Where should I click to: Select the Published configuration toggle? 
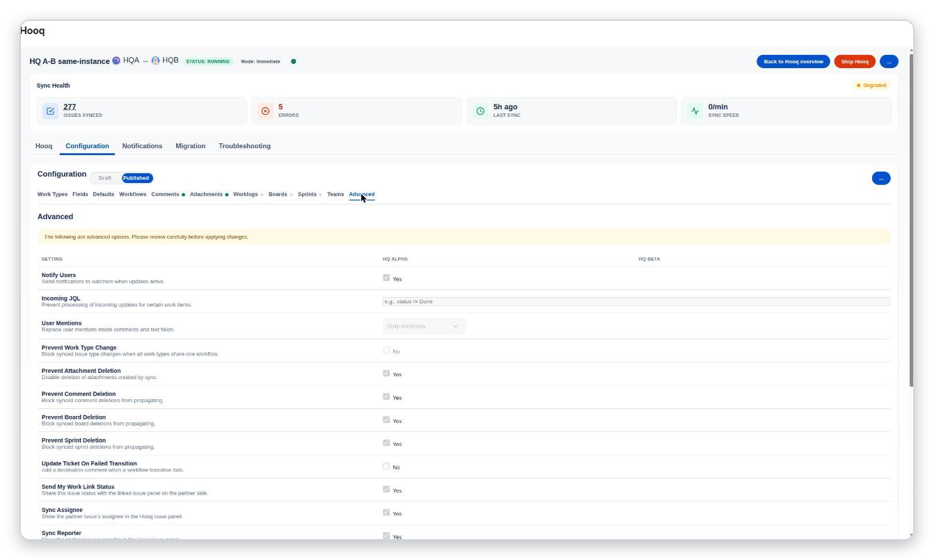136,178
